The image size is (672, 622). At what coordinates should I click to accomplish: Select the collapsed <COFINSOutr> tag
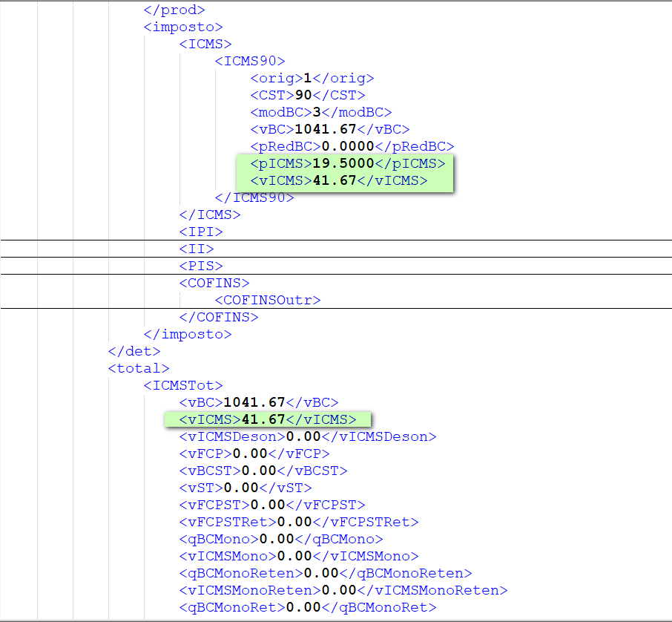pyautogui.click(x=268, y=301)
